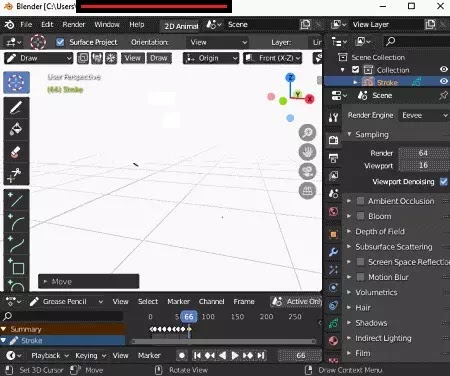Adjust the Render samples field showing 64
The image size is (450, 376).
click(424, 153)
